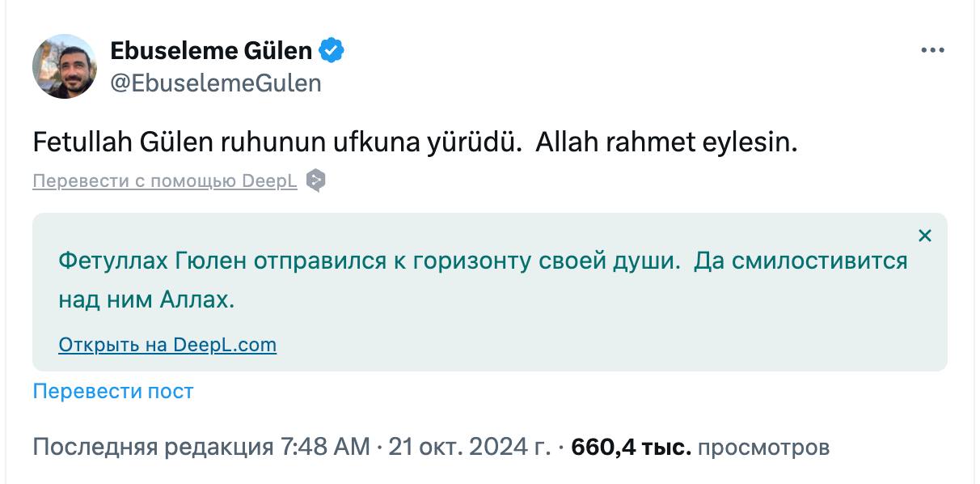
Task: Open Ebuseleme Gülen's profile avatar
Action: (x=65, y=66)
